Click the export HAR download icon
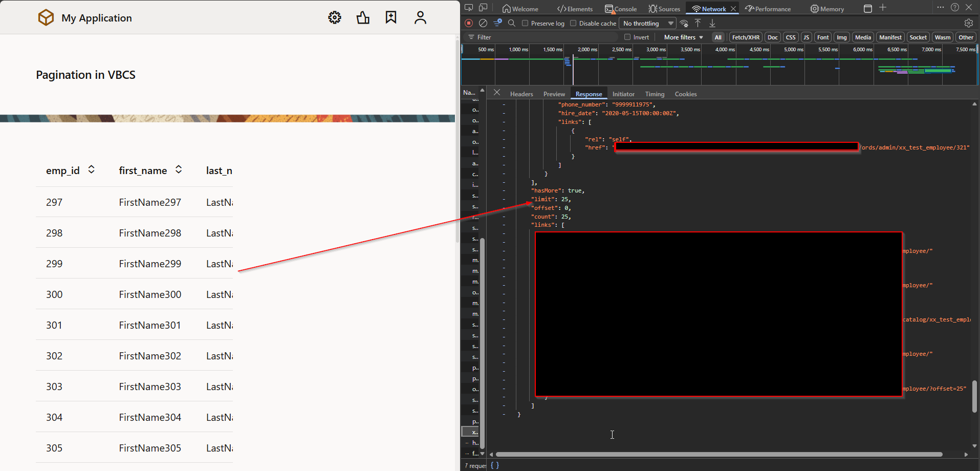 tap(712, 23)
